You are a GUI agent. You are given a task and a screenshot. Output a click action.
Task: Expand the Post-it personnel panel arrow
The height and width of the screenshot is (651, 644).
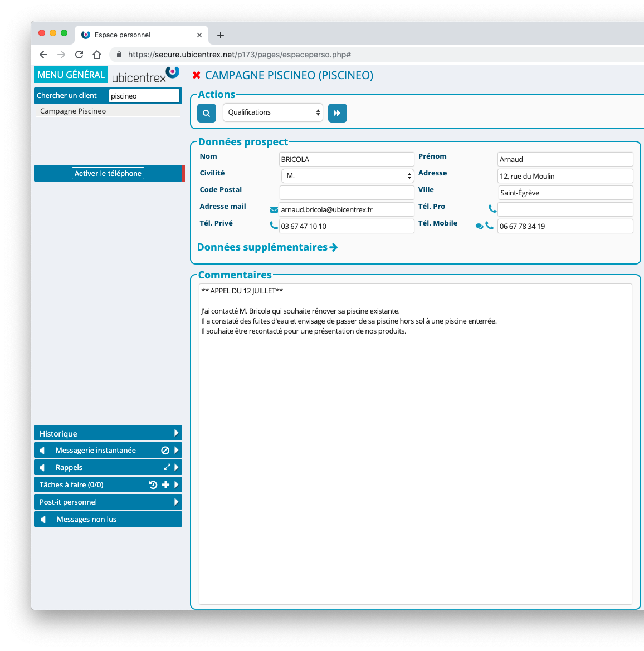[177, 502]
